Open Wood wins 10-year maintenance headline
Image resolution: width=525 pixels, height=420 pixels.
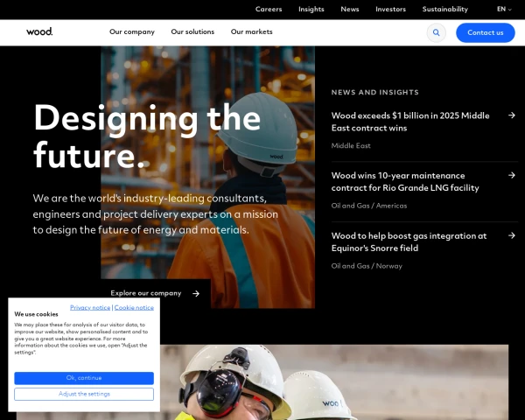[x=405, y=181]
